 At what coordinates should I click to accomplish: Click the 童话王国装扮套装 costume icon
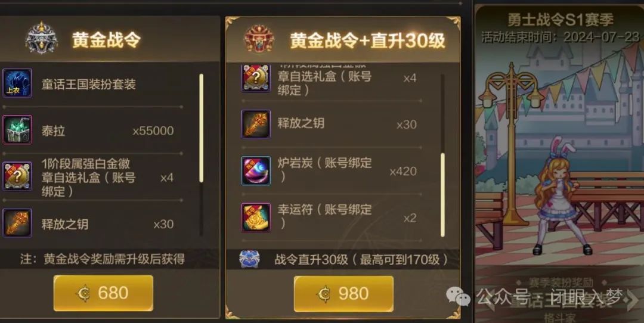[x=17, y=83]
